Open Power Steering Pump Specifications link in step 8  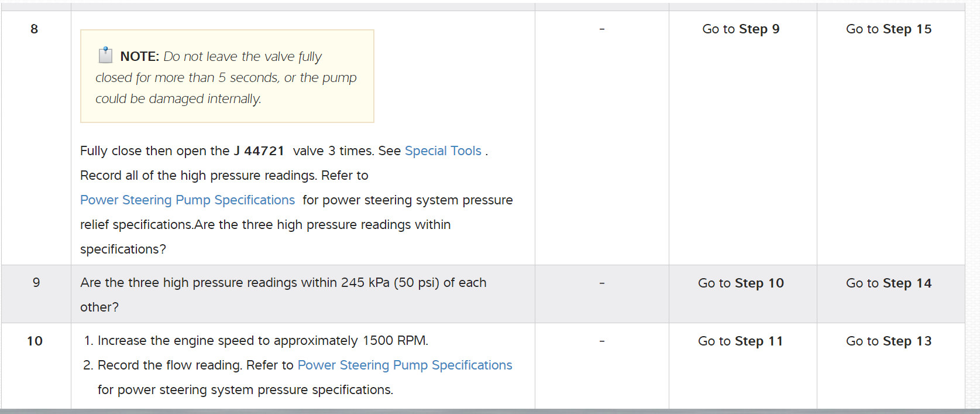187,200
